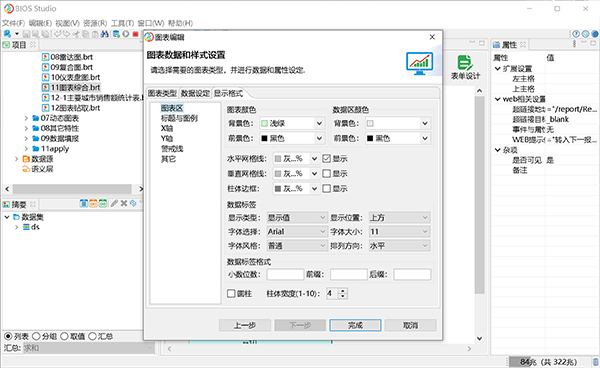The height and width of the screenshot is (368, 600).
Task: Select X轴 in the dialog list
Action: [x=167, y=129]
